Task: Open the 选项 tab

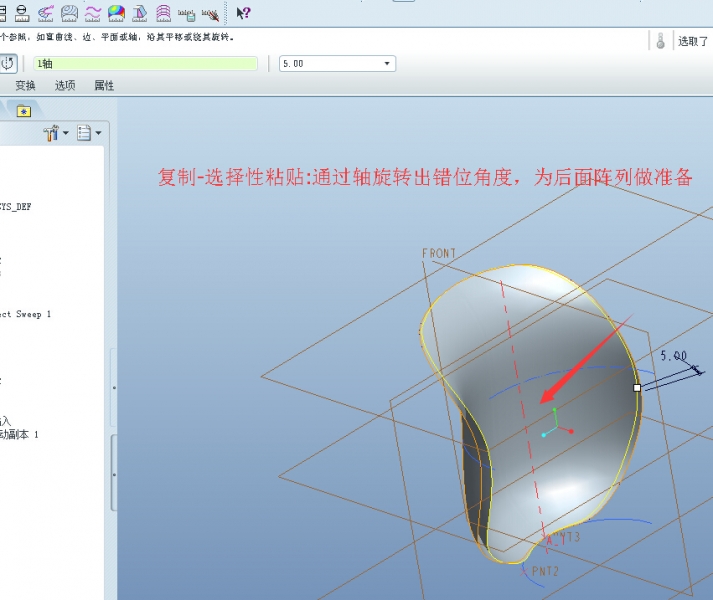Action: tap(65, 86)
